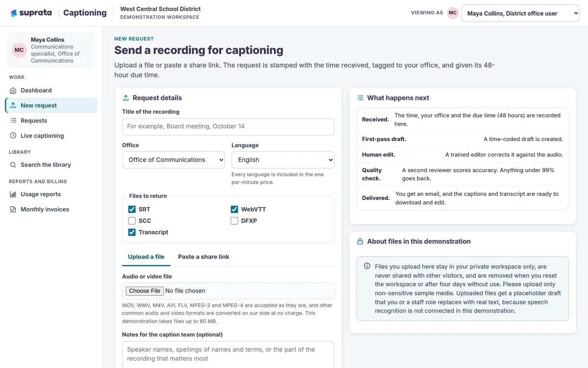
Task: Click the Title of the recording field
Action: click(x=228, y=127)
